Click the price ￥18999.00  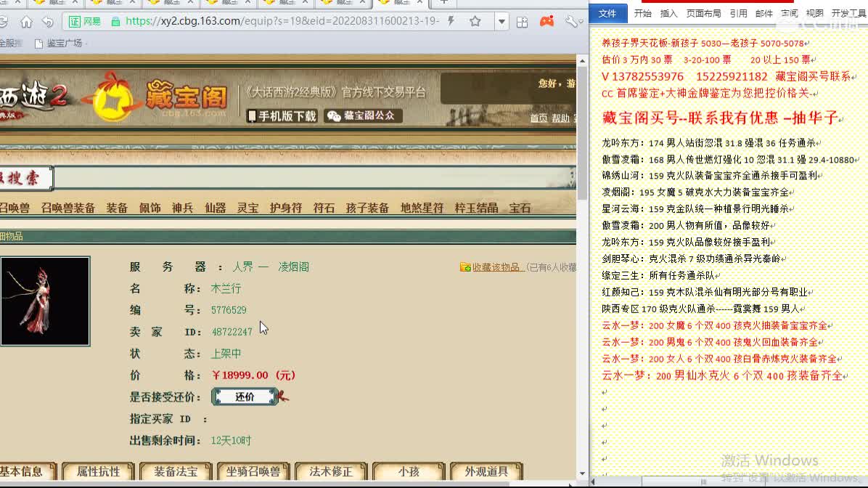(253, 375)
